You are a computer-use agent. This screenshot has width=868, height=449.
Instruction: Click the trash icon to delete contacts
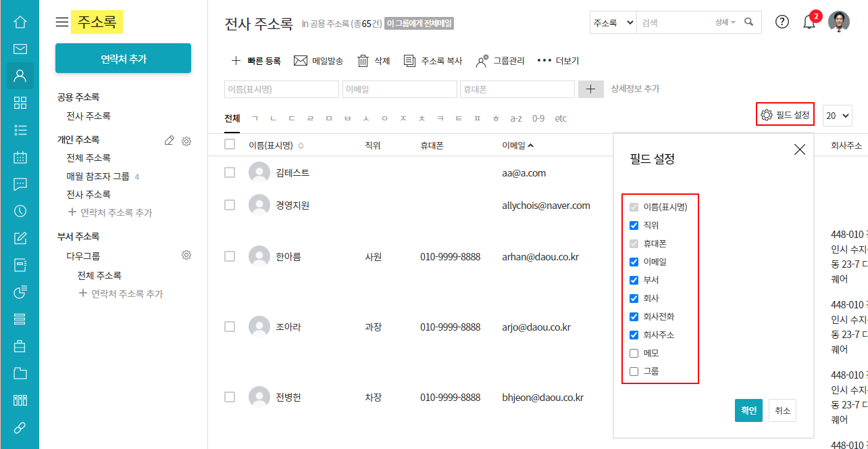363,61
